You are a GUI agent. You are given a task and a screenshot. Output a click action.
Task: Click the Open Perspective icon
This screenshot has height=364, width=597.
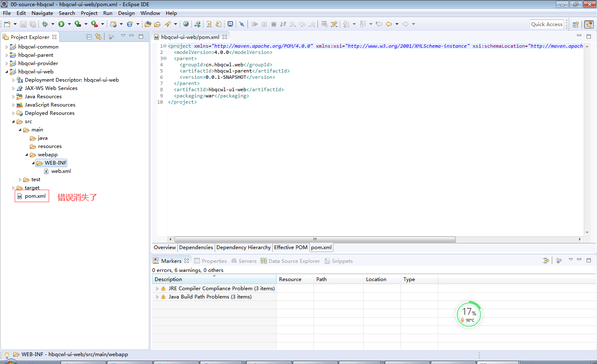(575, 24)
